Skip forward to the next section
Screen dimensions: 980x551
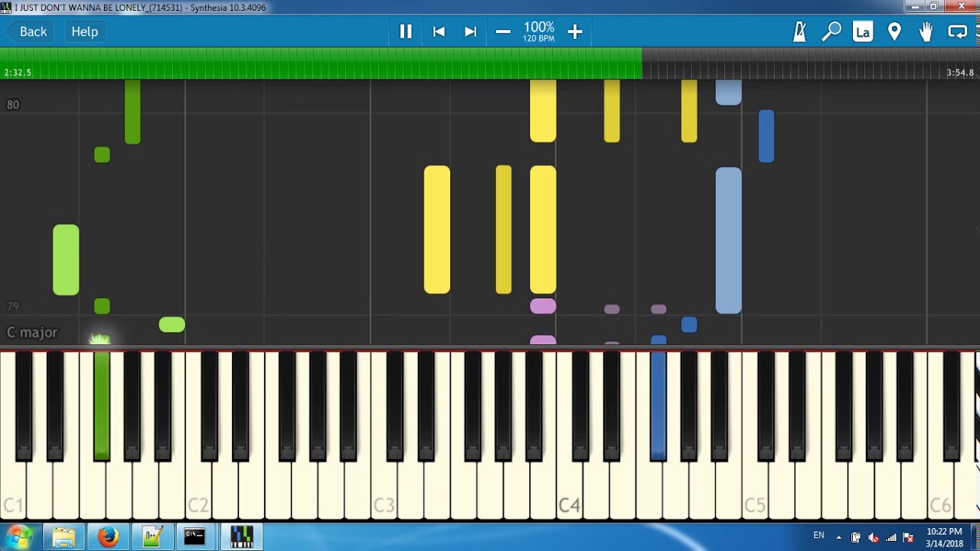pyautogui.click(x=470, y=31)
